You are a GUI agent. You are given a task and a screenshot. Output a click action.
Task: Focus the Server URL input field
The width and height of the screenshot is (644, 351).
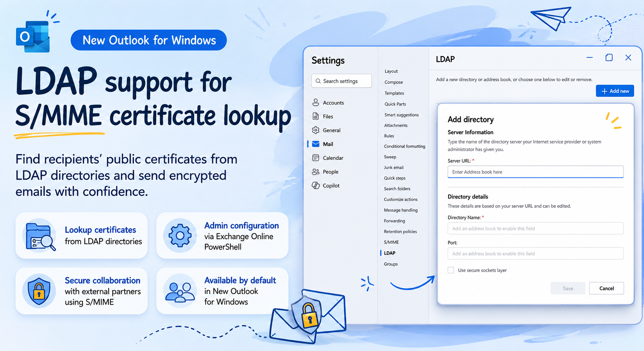click(535, 172)
